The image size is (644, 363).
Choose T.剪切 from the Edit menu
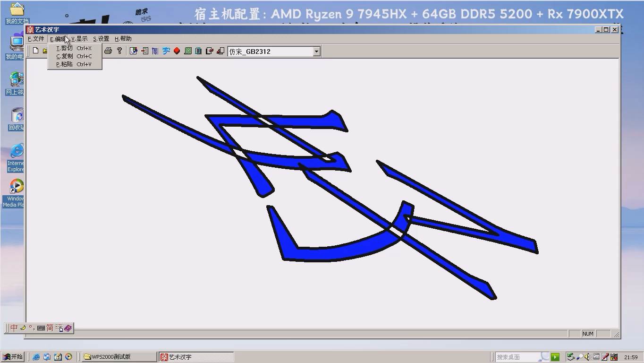75,48
